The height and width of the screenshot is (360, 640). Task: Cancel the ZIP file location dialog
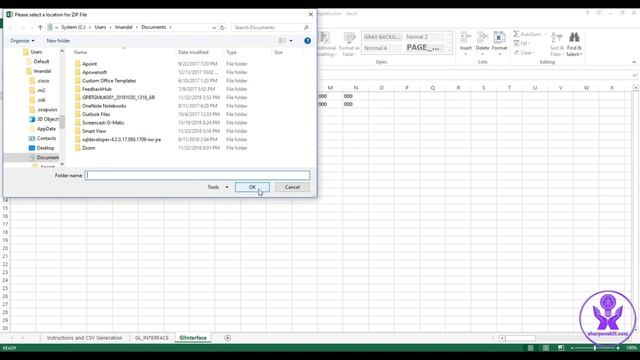tap(292, 187)
